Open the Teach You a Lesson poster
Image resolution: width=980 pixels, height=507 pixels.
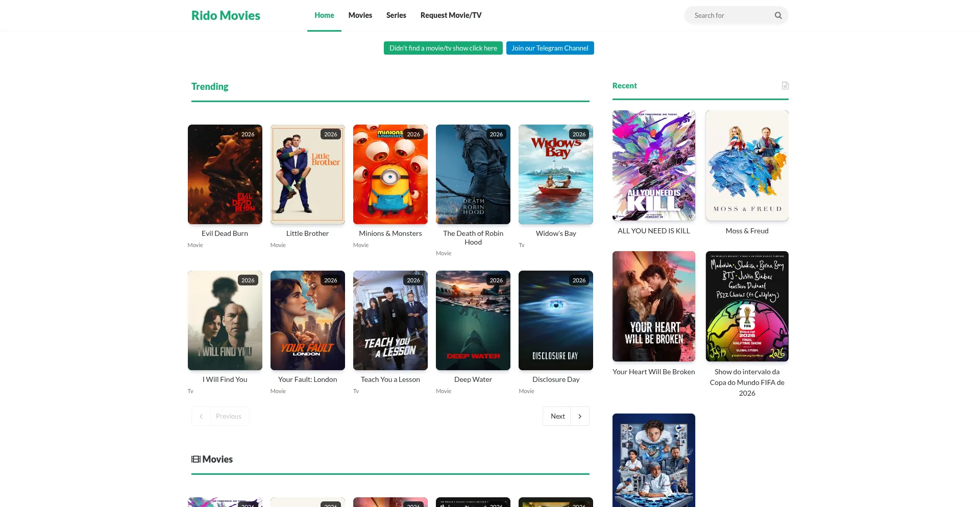pos(390,320)
